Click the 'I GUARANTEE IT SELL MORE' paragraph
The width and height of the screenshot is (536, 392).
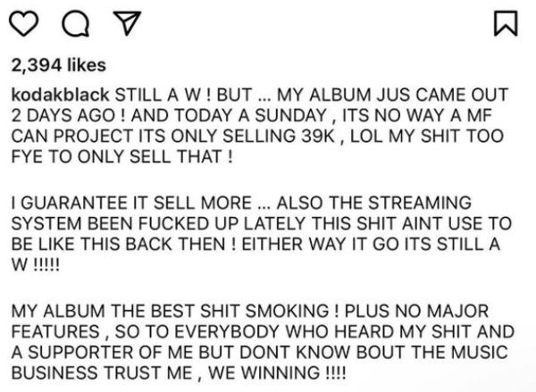tap(262, 234)
